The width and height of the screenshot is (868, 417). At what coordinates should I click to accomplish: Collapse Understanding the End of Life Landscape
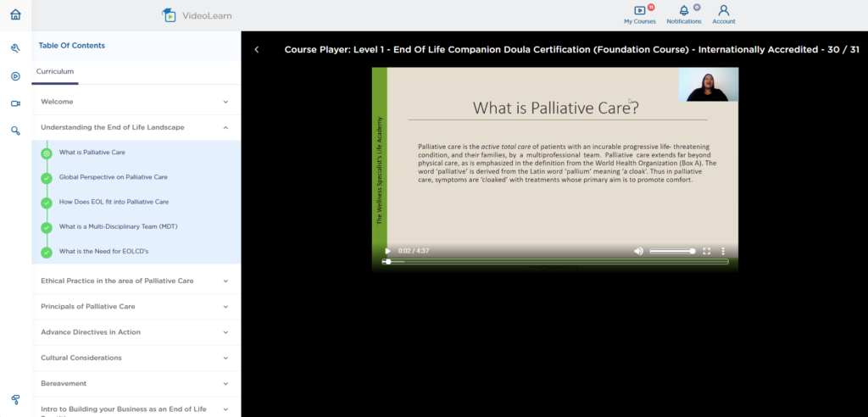[x=136, y=127]
